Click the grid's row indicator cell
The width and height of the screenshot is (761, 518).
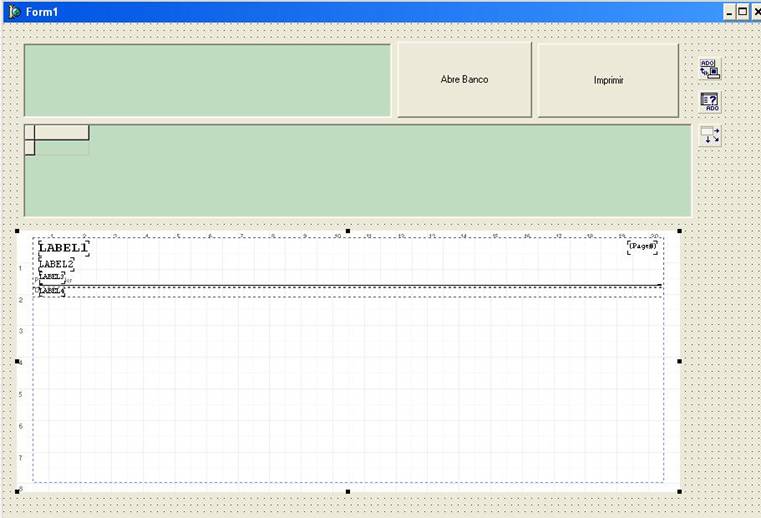tap(29, 148)
